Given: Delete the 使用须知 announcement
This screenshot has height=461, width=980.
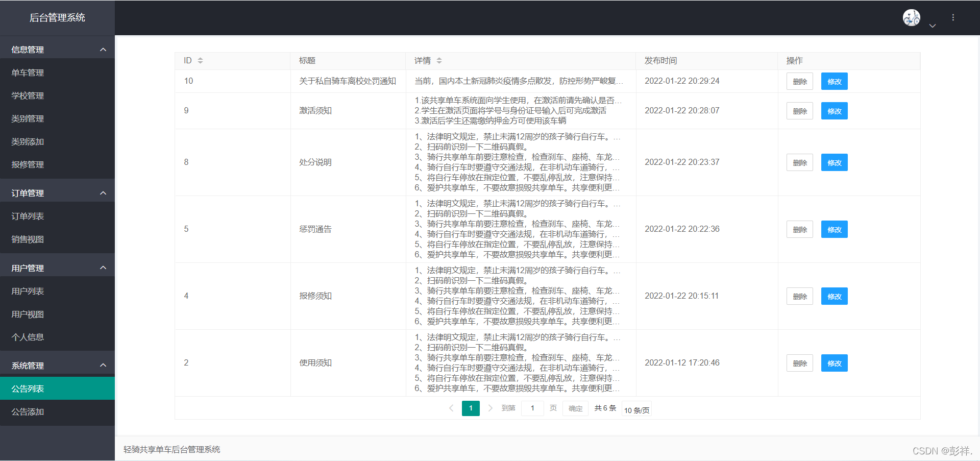Looking at the screenshot, I should [x=800, y=363].
